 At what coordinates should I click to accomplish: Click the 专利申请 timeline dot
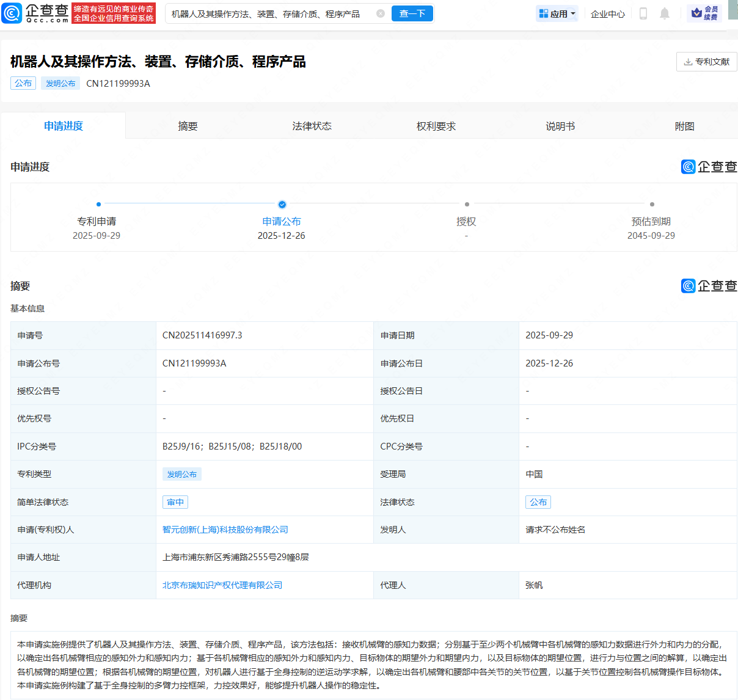98,205
